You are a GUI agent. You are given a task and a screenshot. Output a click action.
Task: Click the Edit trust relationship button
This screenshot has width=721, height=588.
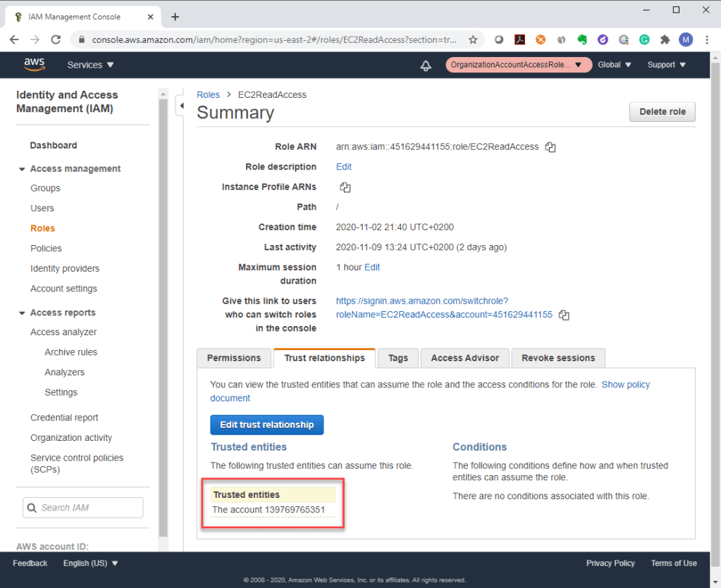[x=266, y=425]
